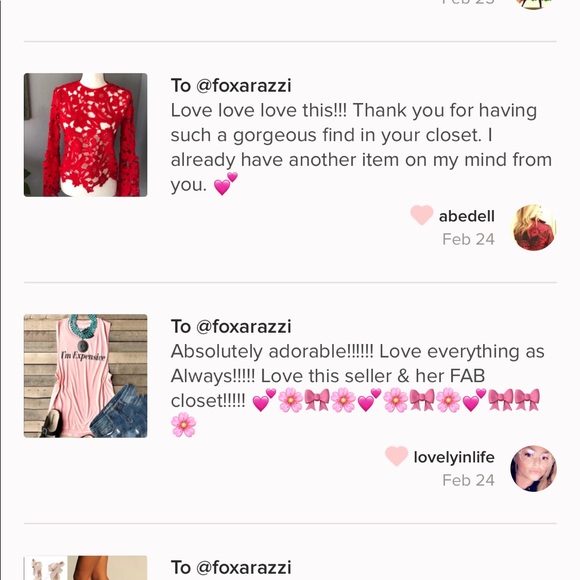
Task: Tap the Feb 24 date under lovelyinlife
Action: pyautogui.click(x=468, y=480)
